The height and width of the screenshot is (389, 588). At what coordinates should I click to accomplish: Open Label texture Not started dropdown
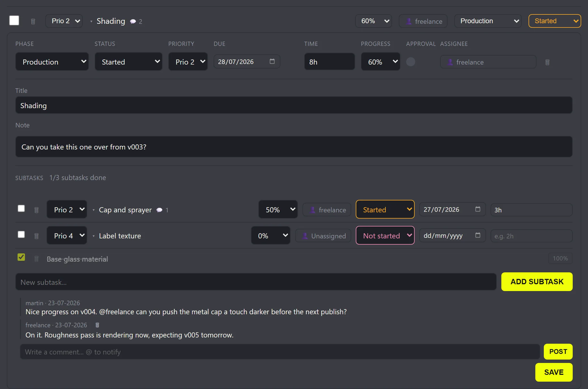385,236
